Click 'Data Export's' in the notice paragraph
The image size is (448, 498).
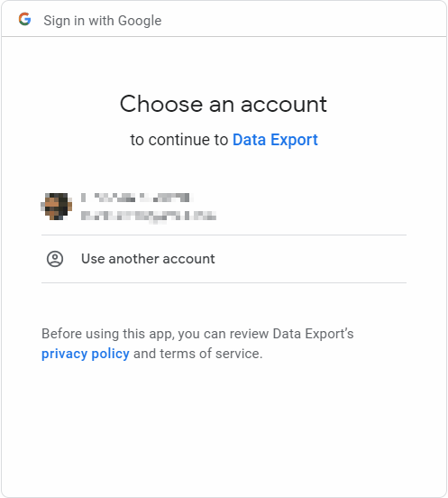tap(313, 334)
